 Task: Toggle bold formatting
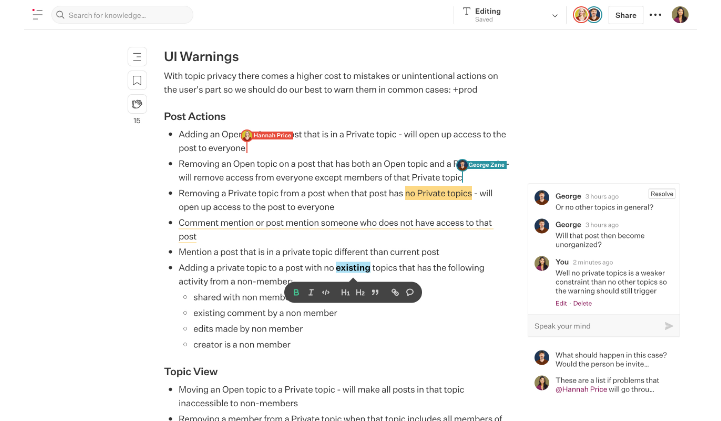(296, 292)
